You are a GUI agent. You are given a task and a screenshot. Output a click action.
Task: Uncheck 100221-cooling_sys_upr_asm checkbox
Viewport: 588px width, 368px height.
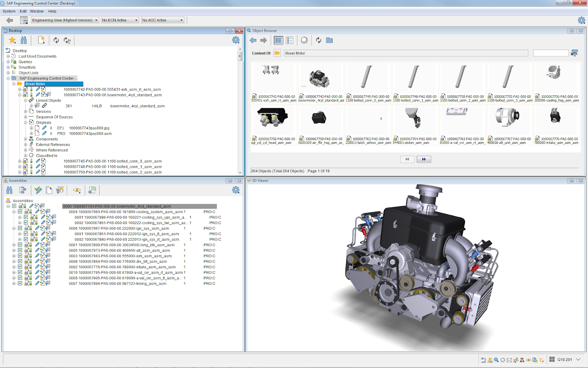[26, 217]
